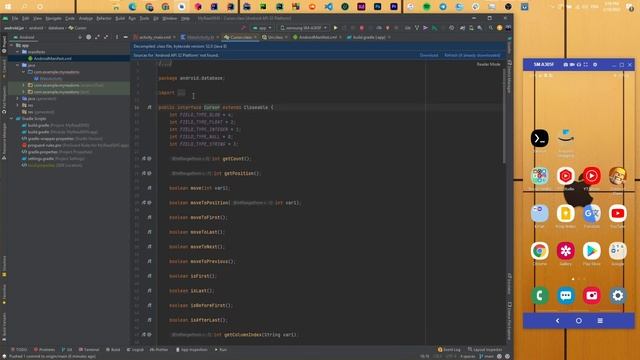Open Project panel options (three dots)
This screenshot has height=360, width=640.
(x=117, y=37)
